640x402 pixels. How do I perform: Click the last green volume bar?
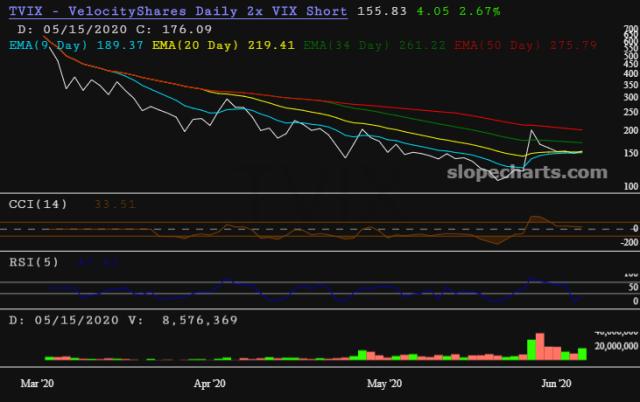coord(582,354)
